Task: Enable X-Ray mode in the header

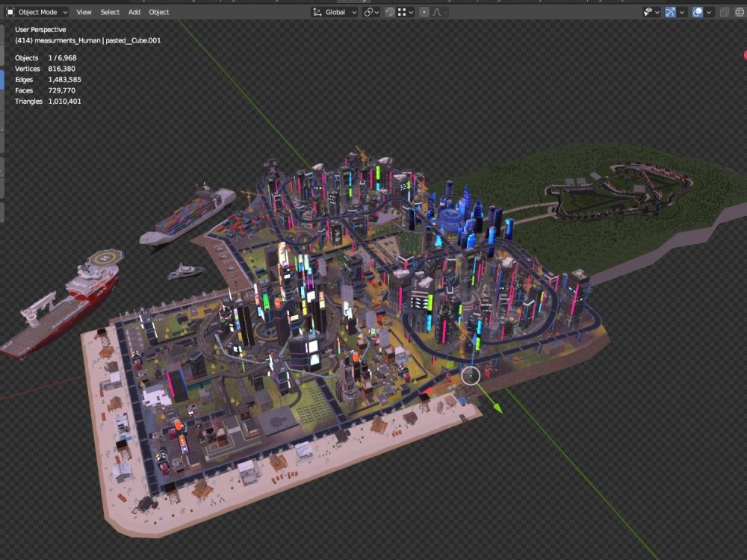Action: [724, 11]
